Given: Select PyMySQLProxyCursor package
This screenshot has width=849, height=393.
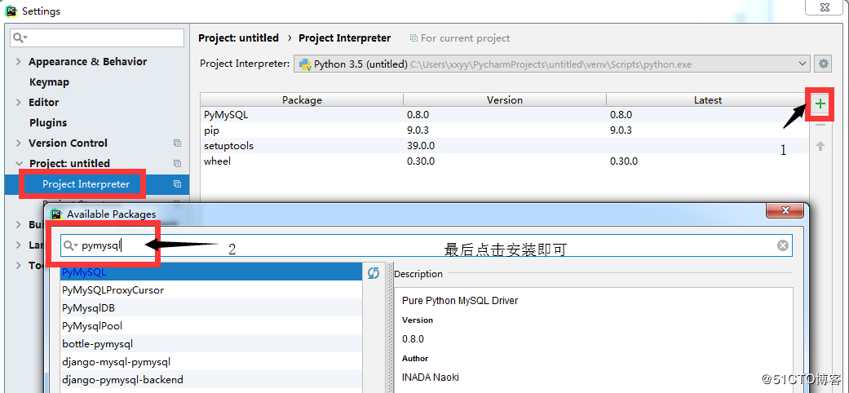Looking at the screenshot, I should coord(211,290).
